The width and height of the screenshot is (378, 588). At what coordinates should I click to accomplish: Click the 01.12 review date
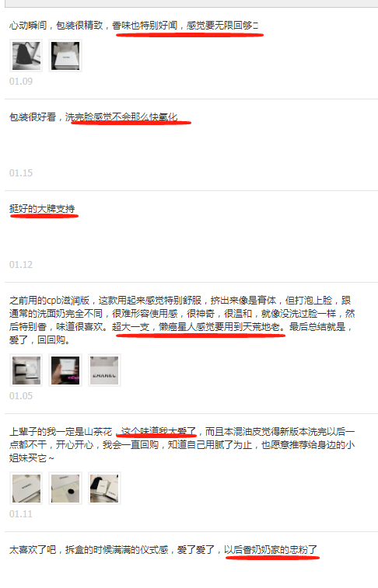21,265
